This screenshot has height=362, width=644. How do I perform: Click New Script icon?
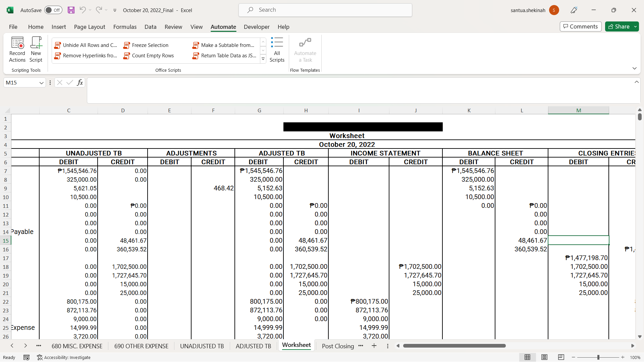click(36, 50)
